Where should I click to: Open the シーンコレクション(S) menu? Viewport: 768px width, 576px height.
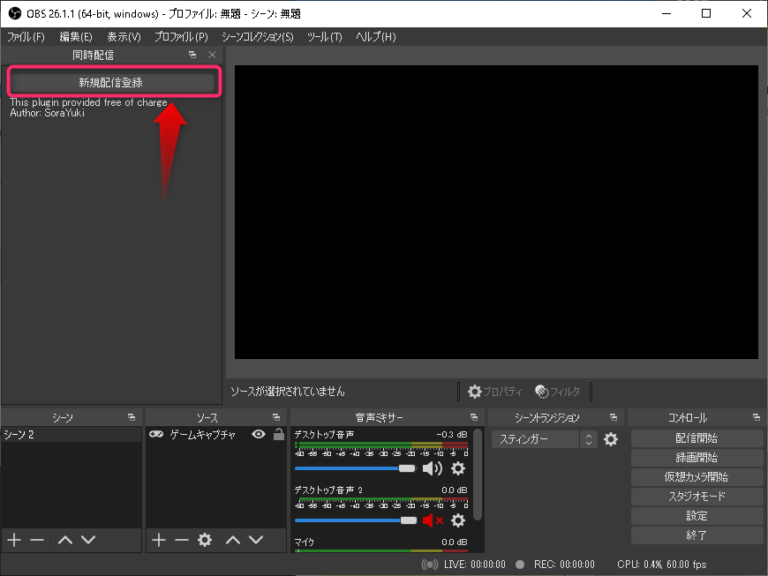(x=257, y=37)
